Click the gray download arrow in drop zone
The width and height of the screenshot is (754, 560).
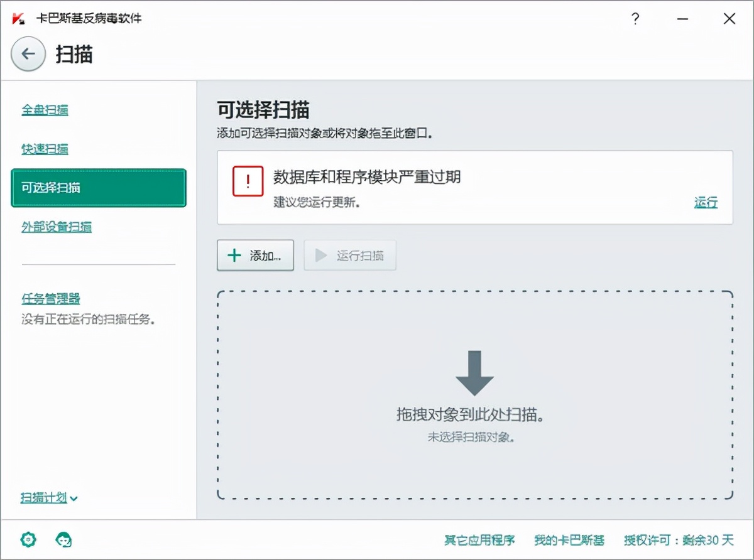tap(473, 373)
